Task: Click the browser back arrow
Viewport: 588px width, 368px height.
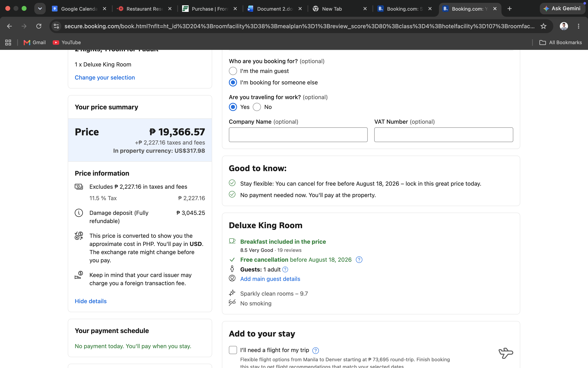Action: point(9,26)
